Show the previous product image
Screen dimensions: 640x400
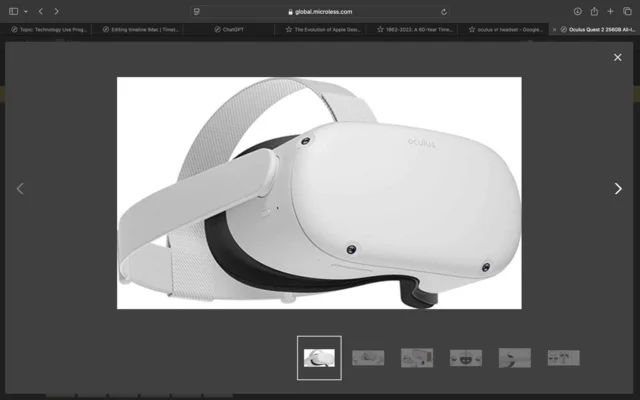pyautogui.click(x=20, y=189)
